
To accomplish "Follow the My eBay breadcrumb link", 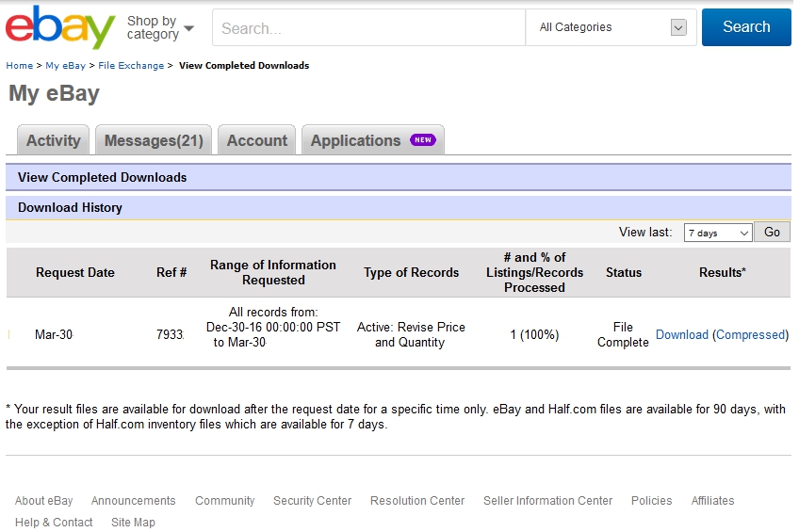I will (66, 66).
